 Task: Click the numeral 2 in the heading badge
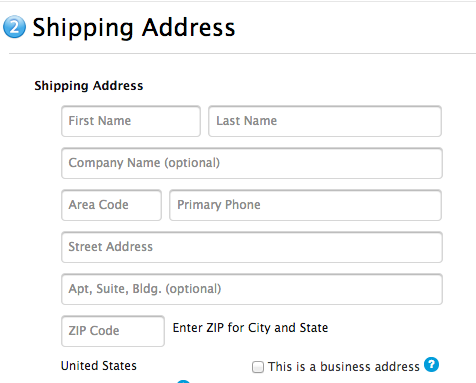coord(14,27)
